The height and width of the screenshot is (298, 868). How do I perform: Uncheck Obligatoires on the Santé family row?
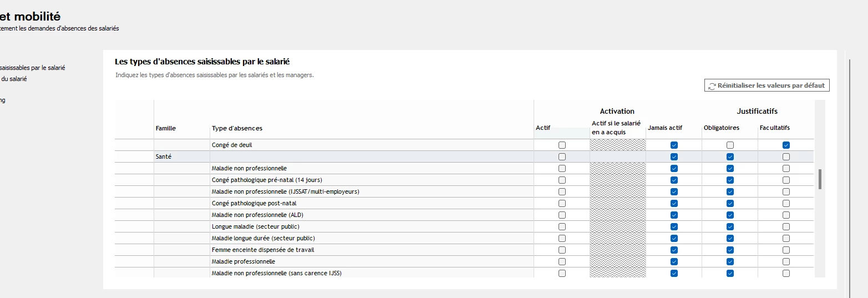[x=730, y=156]
